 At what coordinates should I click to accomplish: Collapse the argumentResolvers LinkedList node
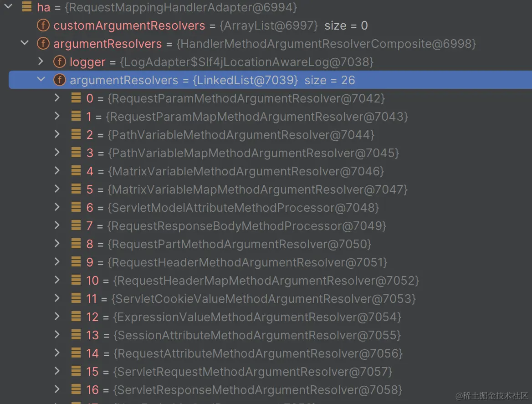click(41, 79)
